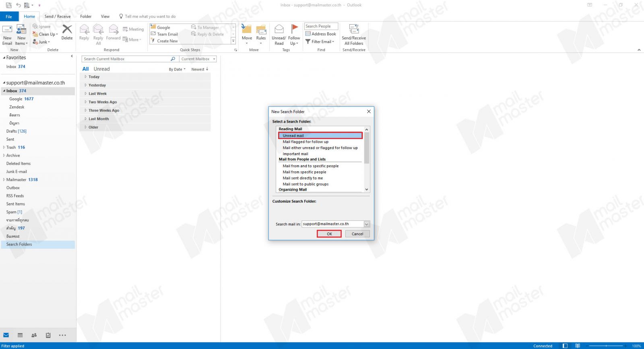Image resolution: width=644 pixels, height=349 pixels.
Task: Expand the Trash folder
Action: click(x=4, y=147)
